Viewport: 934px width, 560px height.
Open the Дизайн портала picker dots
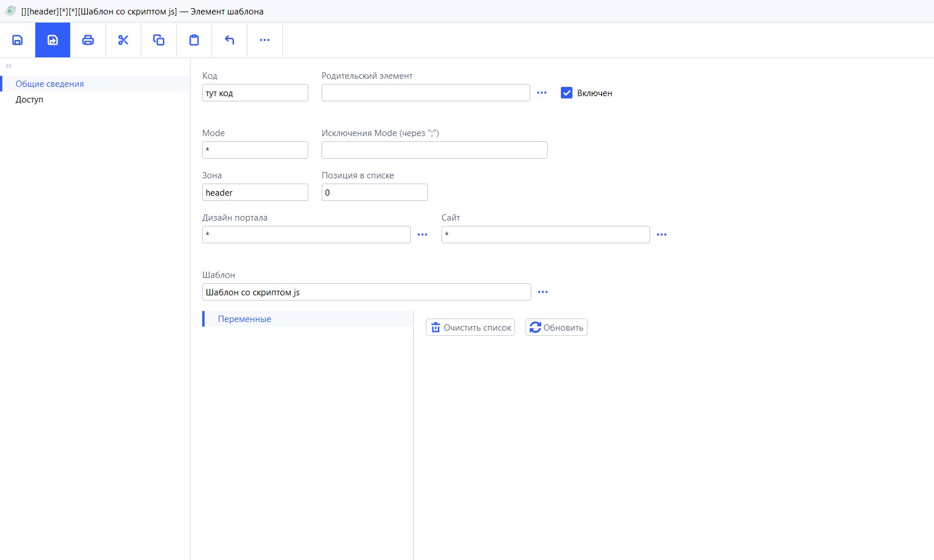(x=422, y=235)
